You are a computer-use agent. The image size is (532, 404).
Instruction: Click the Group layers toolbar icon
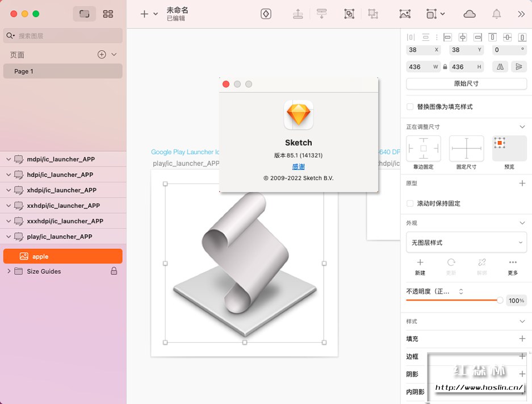[x=349, y=14]
